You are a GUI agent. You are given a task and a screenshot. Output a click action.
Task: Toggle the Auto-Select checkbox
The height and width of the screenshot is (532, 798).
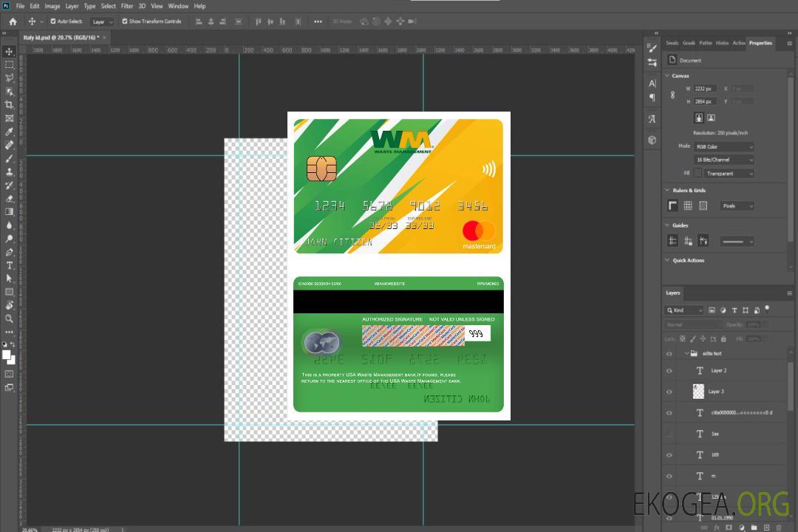53,21
